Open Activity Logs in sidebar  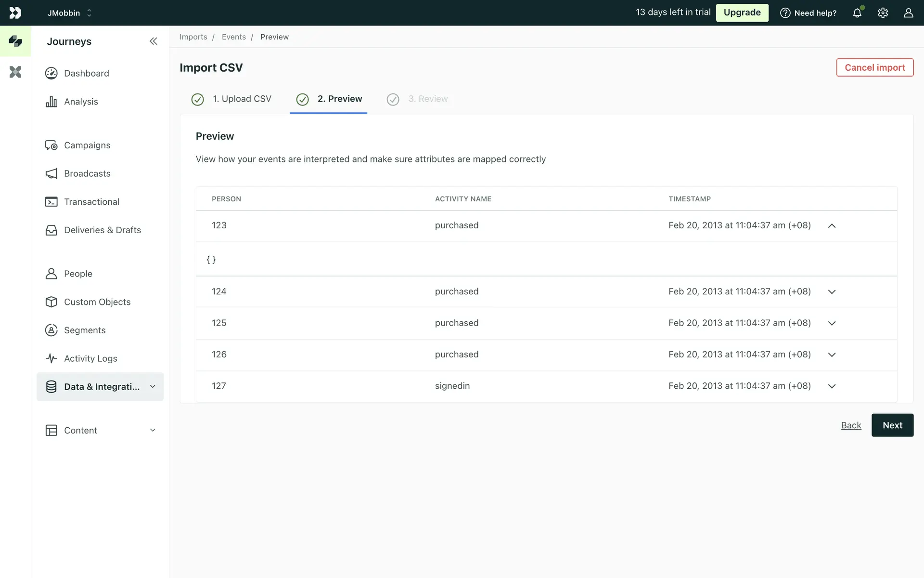pos(90,358)
